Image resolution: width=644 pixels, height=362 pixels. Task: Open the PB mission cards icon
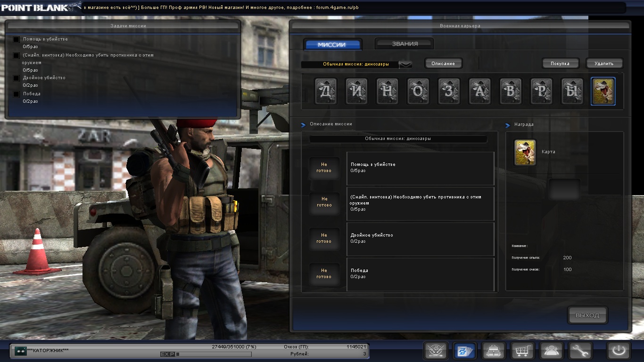(x=464, y=351)
